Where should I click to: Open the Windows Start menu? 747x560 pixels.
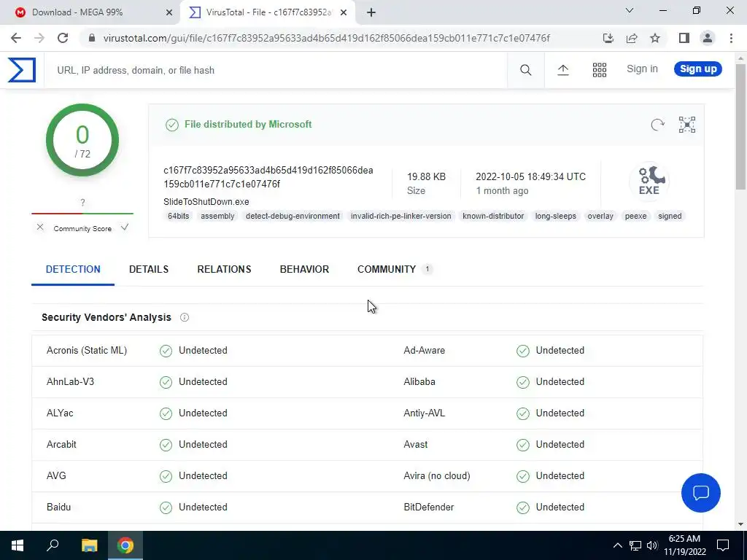(x=18, y=545)
